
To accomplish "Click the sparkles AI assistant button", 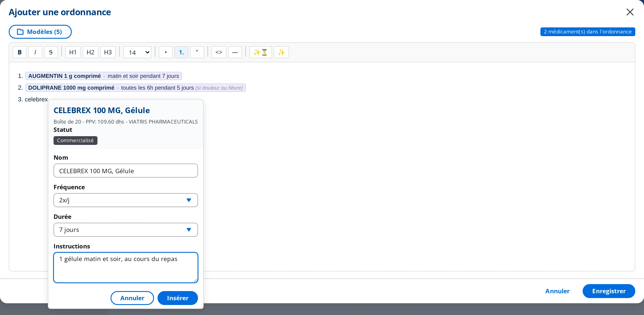I will pos(281,52).
